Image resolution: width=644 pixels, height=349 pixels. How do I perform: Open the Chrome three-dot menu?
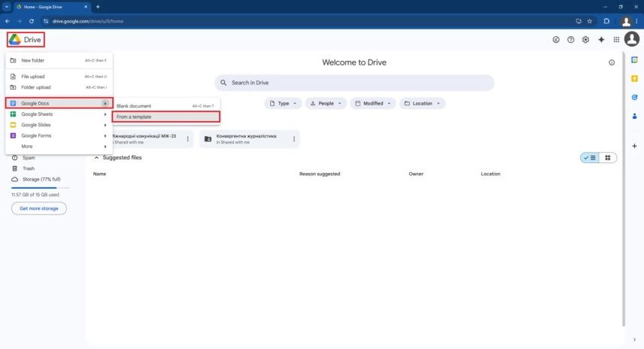click(637, 21)
